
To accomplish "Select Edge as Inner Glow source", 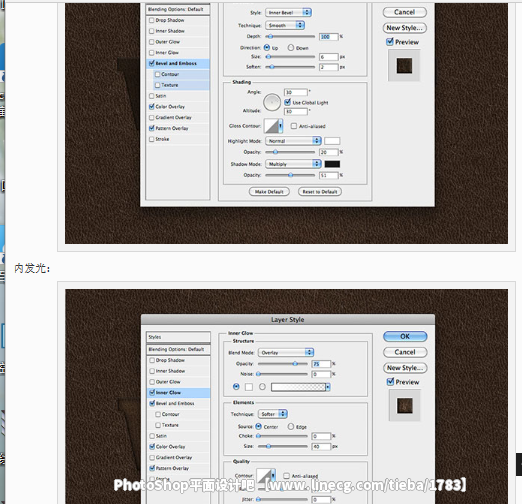I will click(291, 426).
